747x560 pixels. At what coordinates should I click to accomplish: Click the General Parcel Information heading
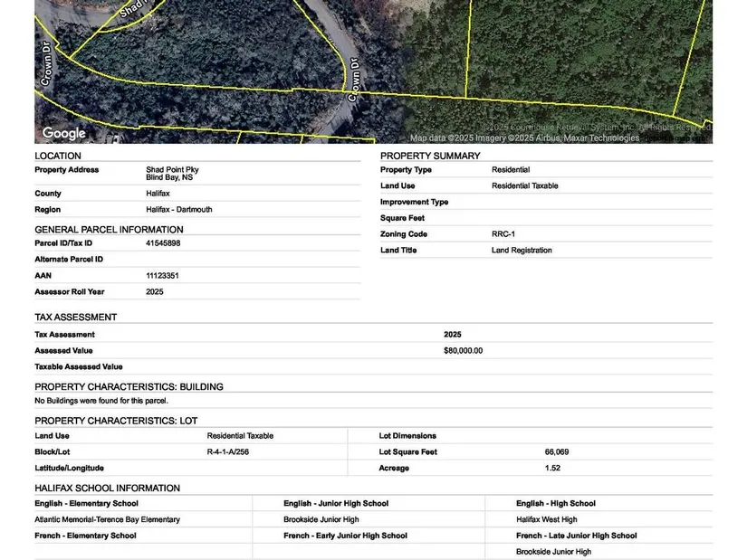[109, 230]
